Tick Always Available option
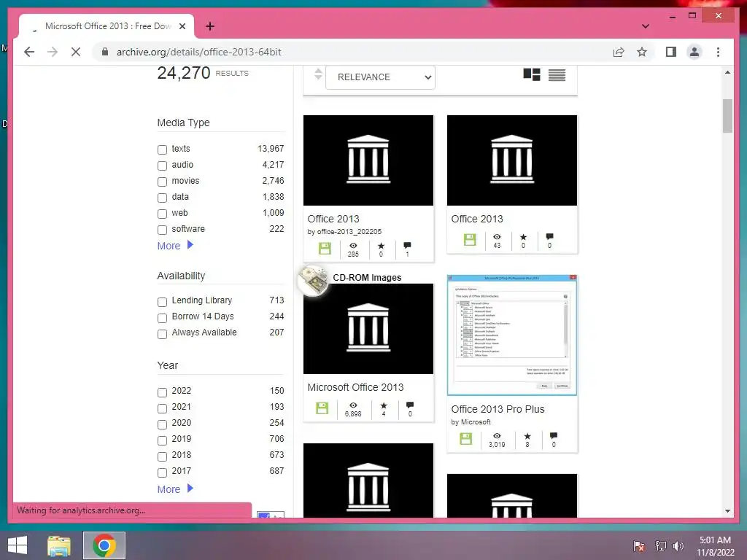The width and height of the screenshot is (747, 560). [x=162, y=334]
